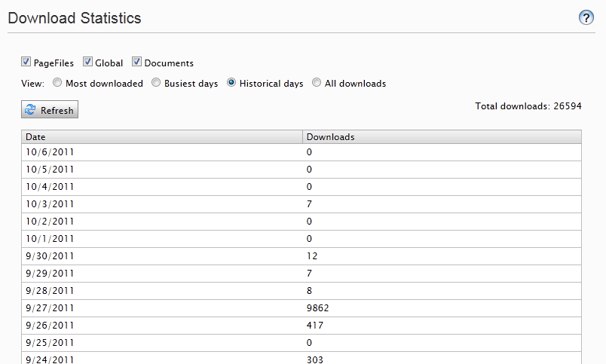Click the Refresh button

coord(50,110)
